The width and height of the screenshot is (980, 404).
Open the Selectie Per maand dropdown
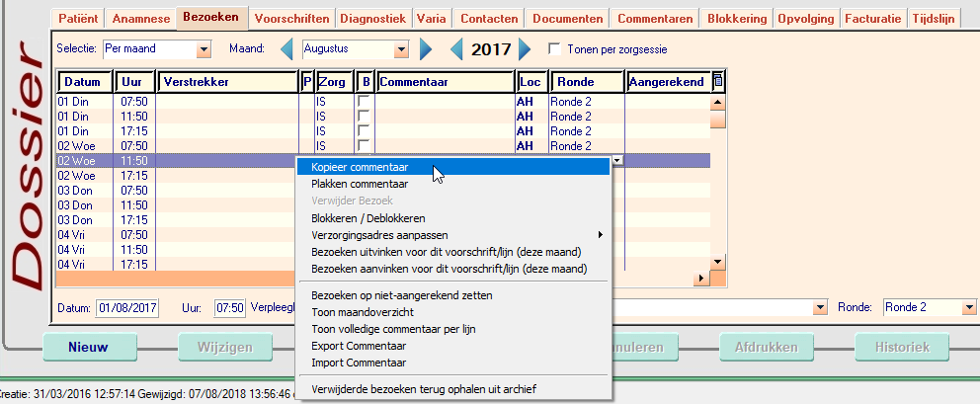204,49
